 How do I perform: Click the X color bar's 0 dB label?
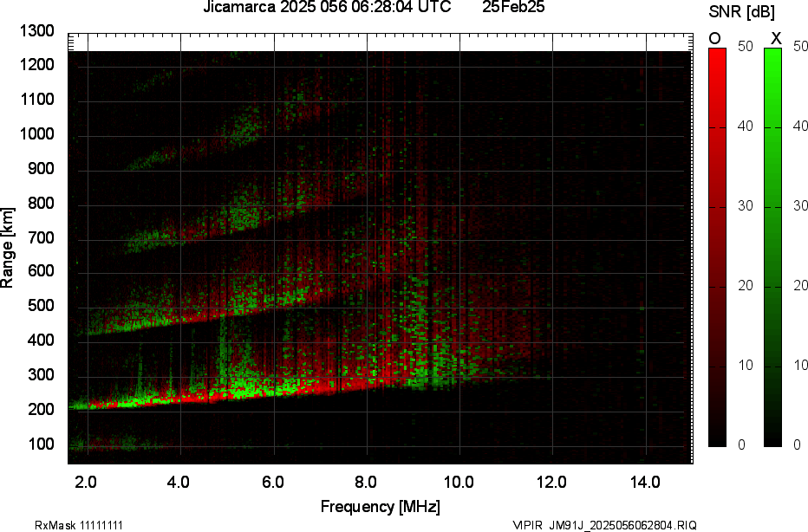click(x=798, y=444)
